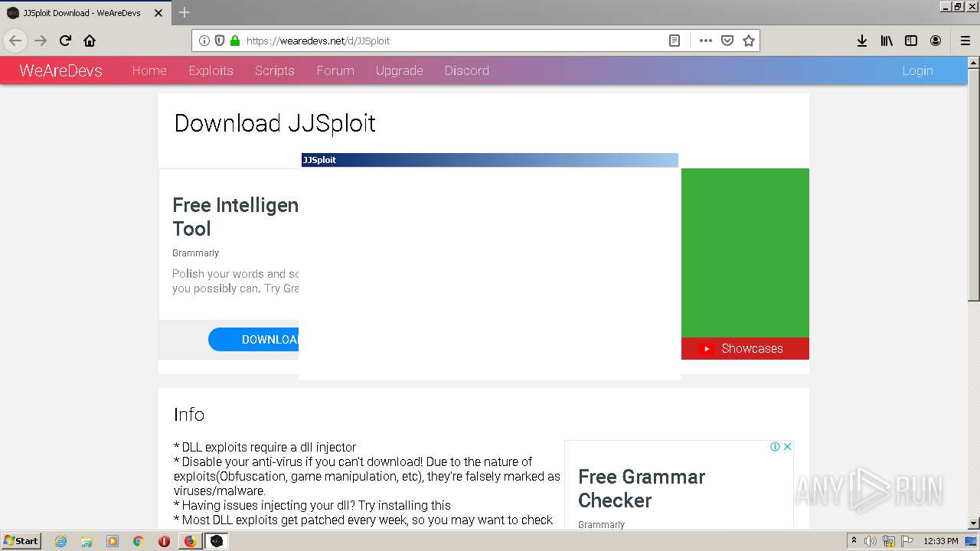Open Home in WeAreDevs navbar
This screenshot has width=980, height=551.
[x=149, y=70]
